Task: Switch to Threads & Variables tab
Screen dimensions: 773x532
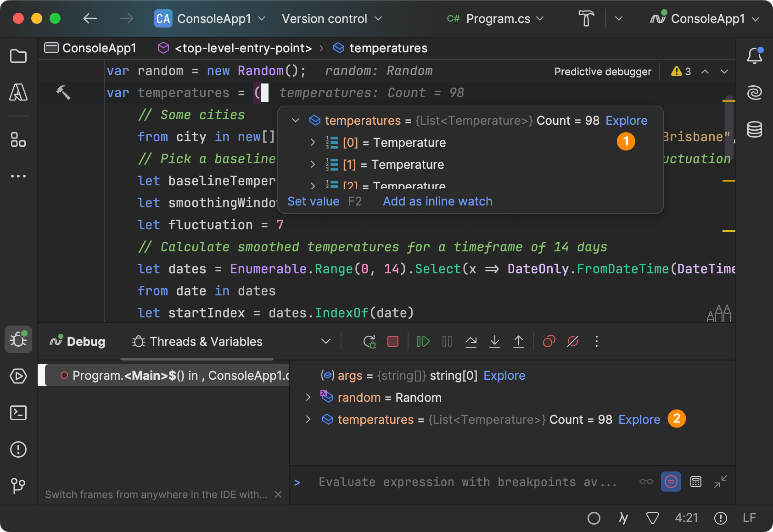Action: pos(197,342)
